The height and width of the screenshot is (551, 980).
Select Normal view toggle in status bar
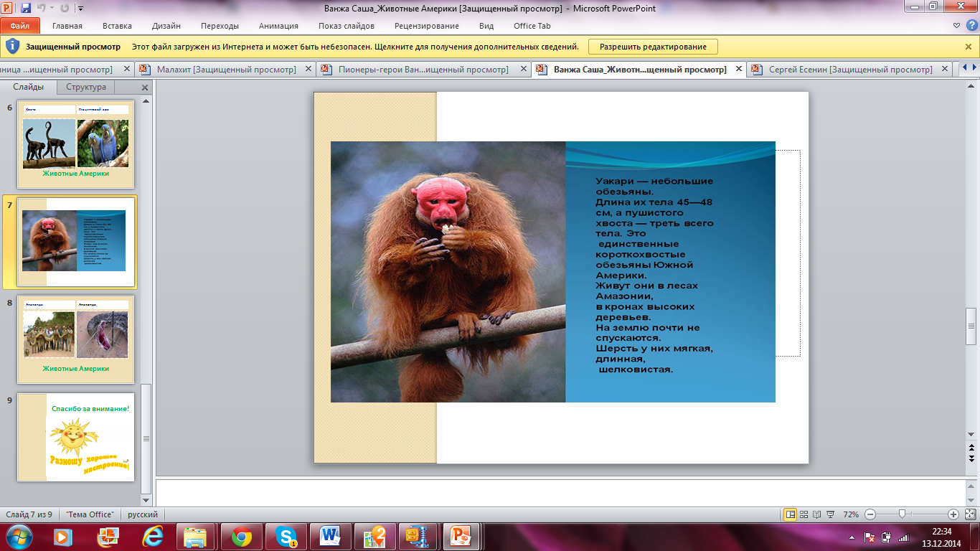pyautogui.click(x=790, y=514)
